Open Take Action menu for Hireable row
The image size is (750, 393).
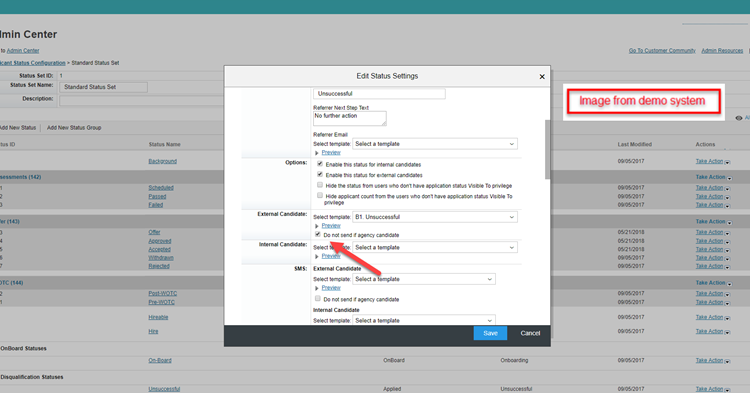click(713, 317)
